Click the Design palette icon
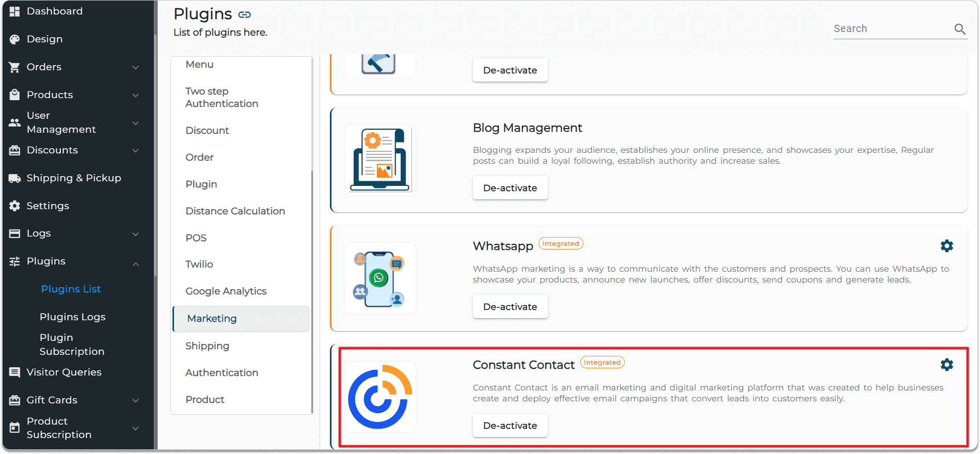 pos(14,39)
